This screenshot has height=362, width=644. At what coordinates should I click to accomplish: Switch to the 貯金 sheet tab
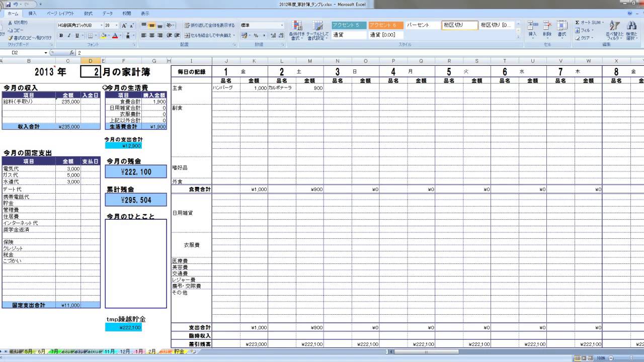[x=179, y=351]
